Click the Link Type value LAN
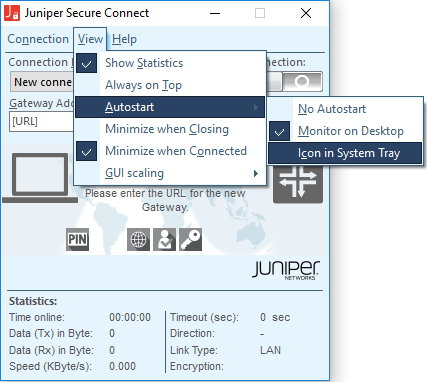The height and width of the screenshot is (382, 427). pyautogui.click(x=270, y=350)
